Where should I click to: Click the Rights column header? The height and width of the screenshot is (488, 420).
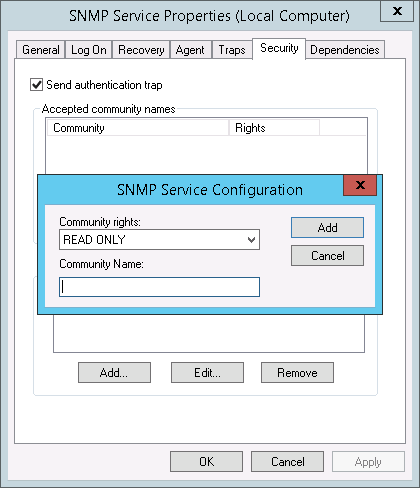[274, 128]
